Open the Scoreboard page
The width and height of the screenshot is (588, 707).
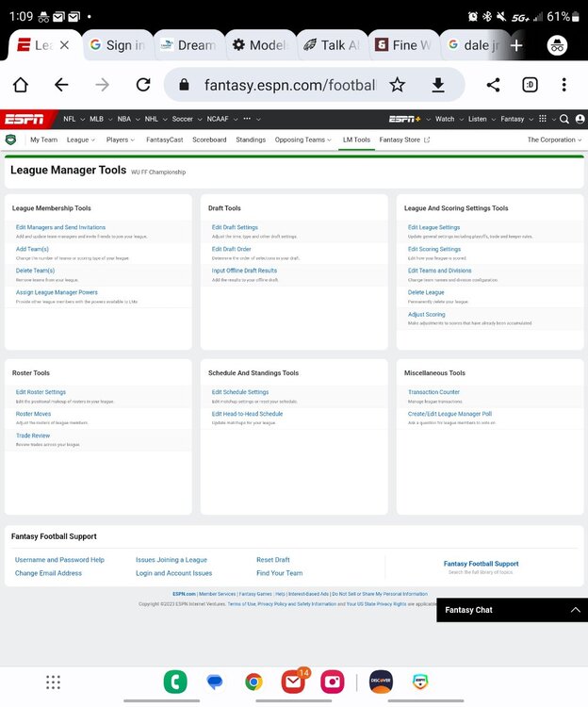click(209, 140)
